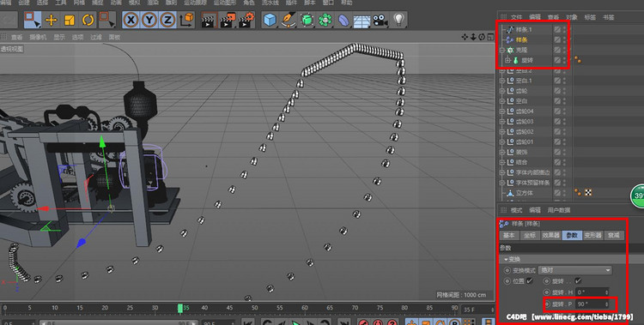The height and width of the screenshot is (325, 644).
Task: Activate the Scale tool
Action: [70, 20]
